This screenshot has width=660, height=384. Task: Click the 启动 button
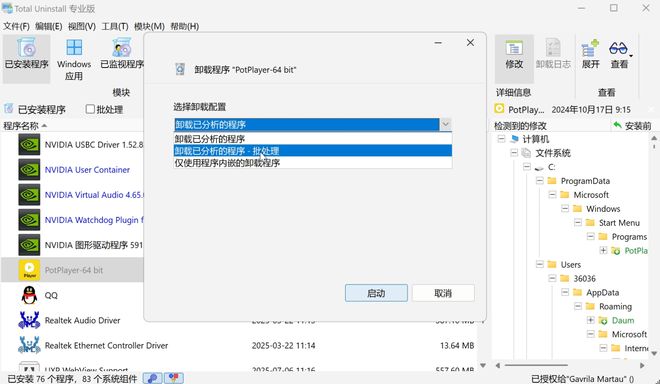(376, 293)
